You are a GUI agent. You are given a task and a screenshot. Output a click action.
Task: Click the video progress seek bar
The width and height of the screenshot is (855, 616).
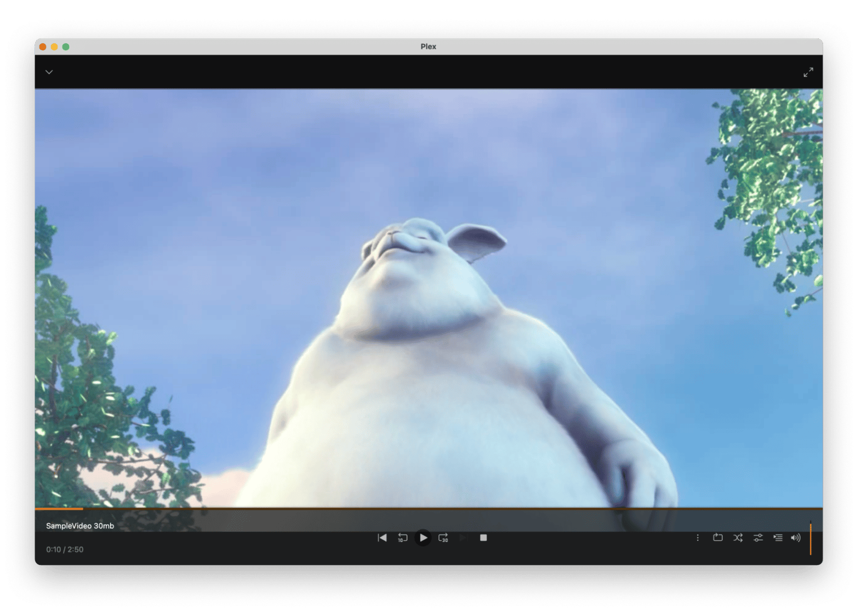428,509
